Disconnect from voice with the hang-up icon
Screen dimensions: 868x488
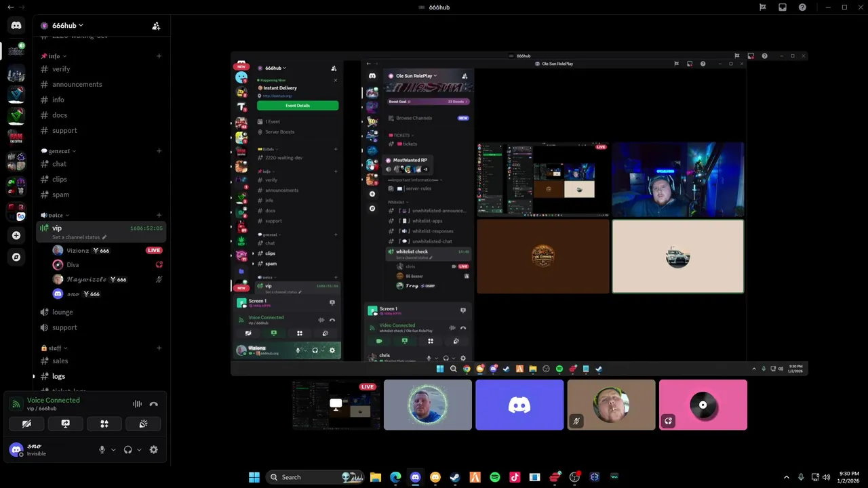[154, 404]
